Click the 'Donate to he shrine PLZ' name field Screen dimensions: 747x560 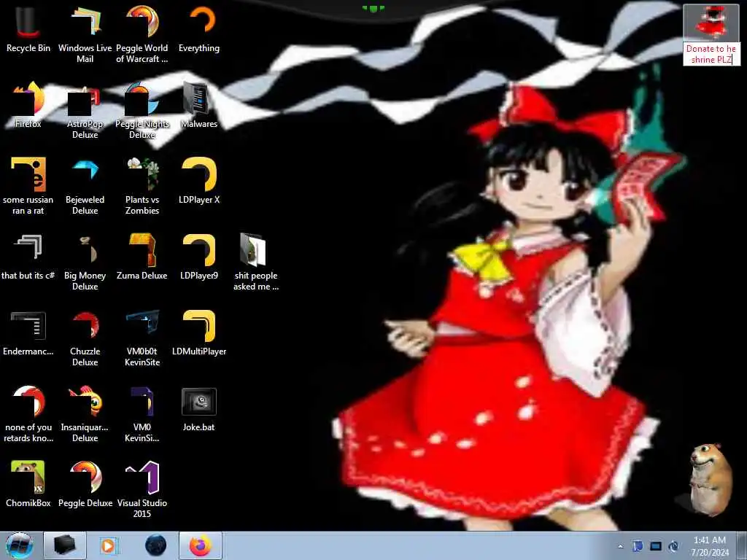point(711,54)
